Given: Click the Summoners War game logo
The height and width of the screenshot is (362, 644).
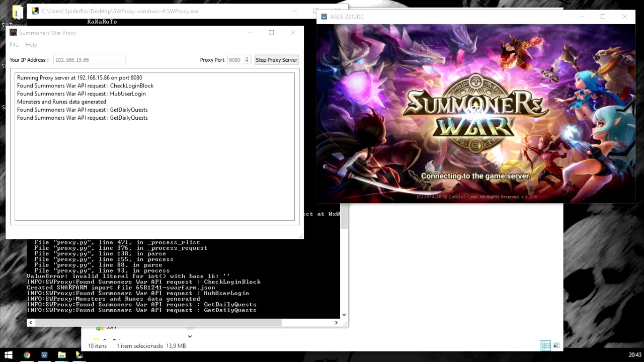Looking at the screenshot, I should 475,113.
